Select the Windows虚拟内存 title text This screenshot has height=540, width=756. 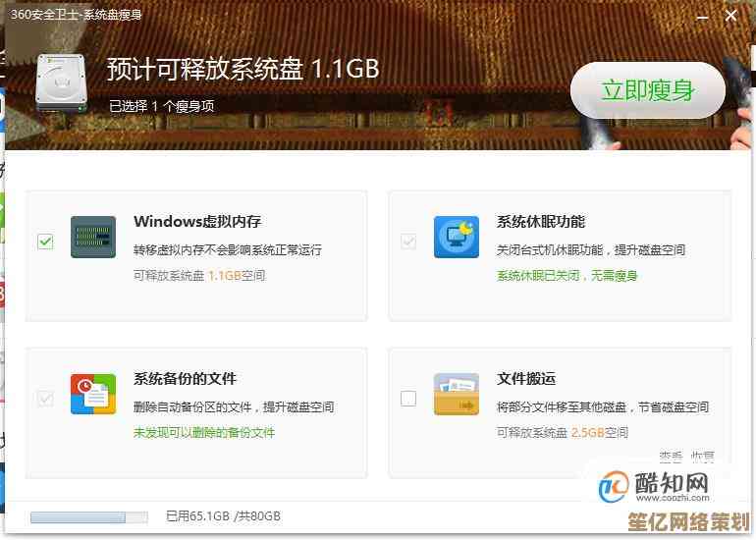point(197,222)
